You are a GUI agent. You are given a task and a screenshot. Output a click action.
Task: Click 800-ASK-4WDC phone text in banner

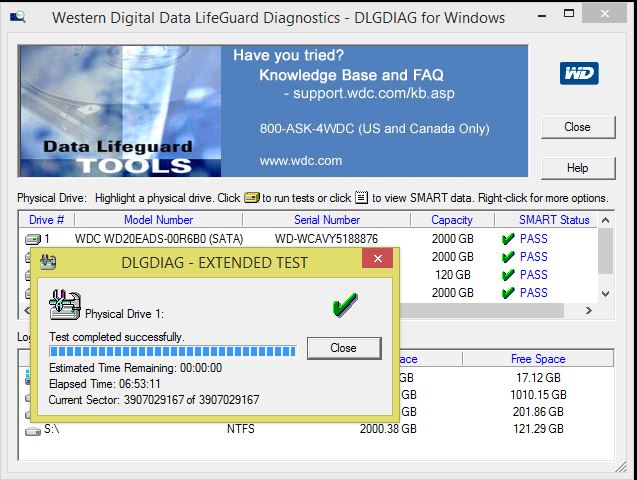coord(375,129)
